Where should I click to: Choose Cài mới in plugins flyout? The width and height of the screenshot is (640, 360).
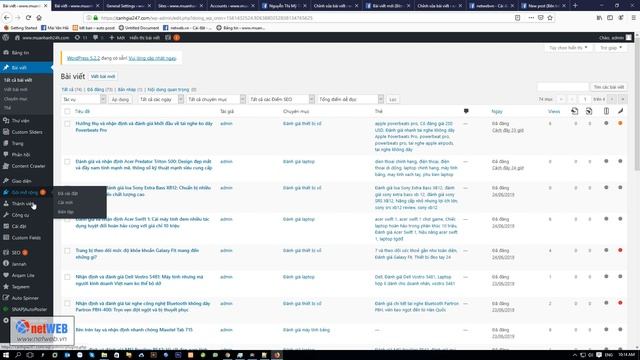[x=65, y=202]
